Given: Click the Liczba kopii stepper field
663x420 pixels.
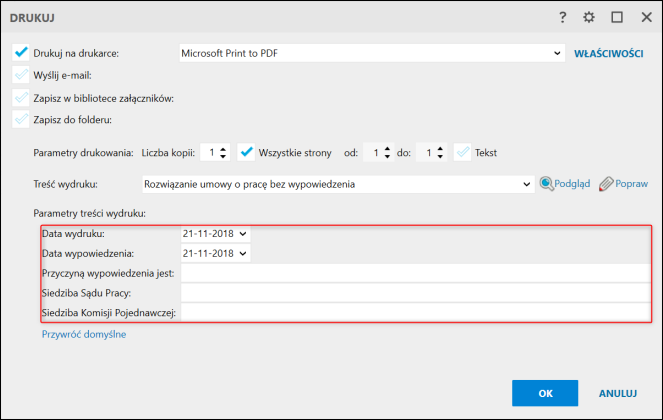Looking at the screenshot, I should pos(209,153).
